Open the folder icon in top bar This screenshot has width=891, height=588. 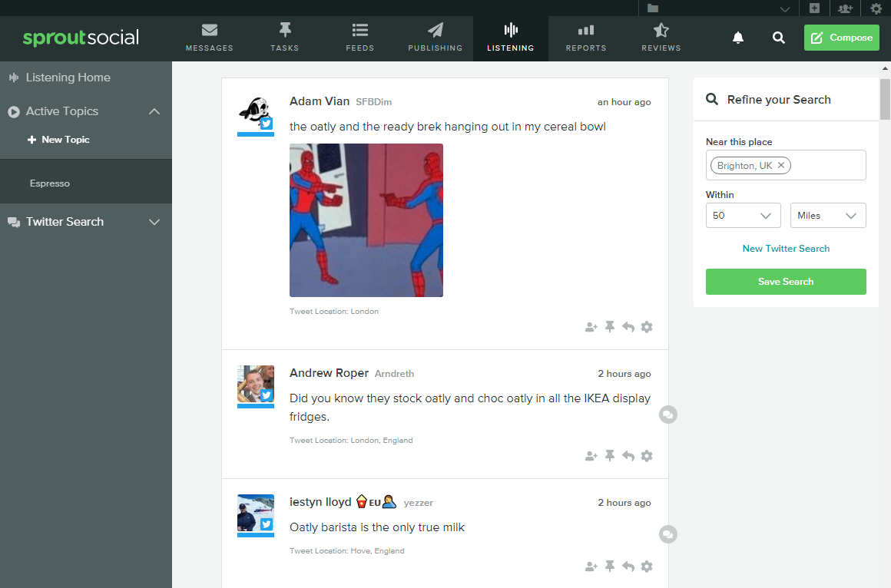652,8
